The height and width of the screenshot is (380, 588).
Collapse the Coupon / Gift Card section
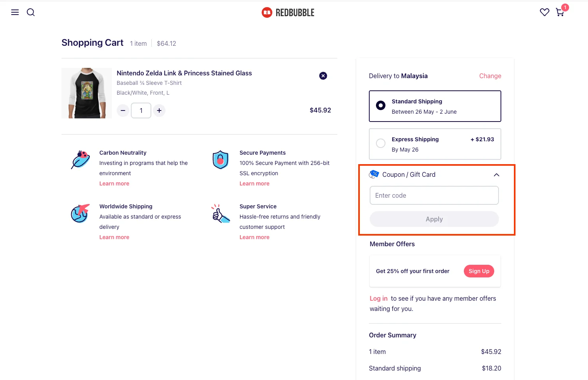tap(497, 175)
